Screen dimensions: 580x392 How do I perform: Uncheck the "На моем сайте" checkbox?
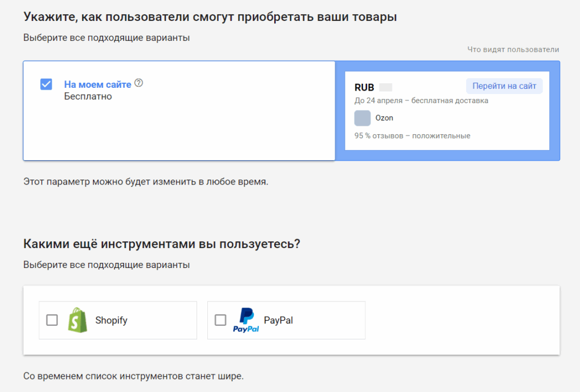click(46, 84)
